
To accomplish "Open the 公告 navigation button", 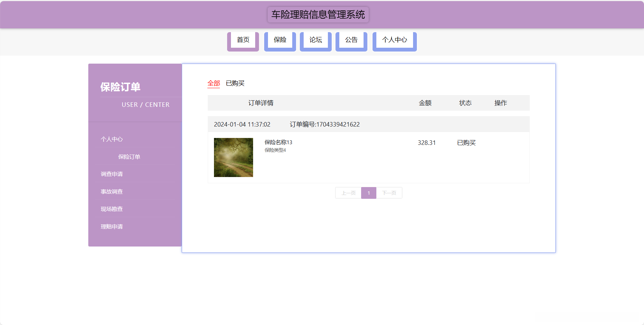I will [351, 40].
